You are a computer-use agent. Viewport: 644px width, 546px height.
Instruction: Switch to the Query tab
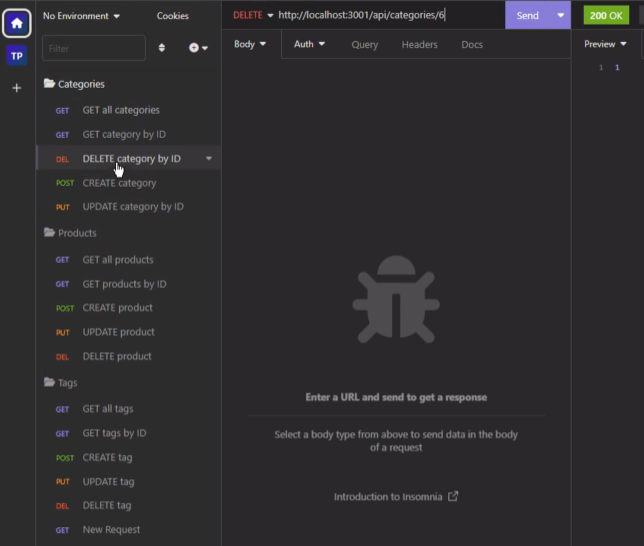coord(365,44)
